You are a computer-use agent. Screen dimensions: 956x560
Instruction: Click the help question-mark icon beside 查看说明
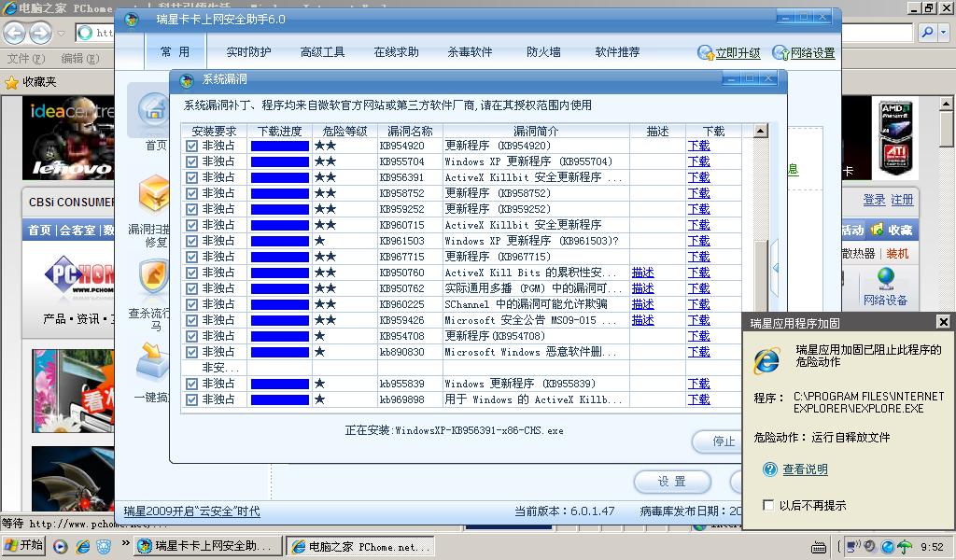pyautogui.click(x=770, y=469)
